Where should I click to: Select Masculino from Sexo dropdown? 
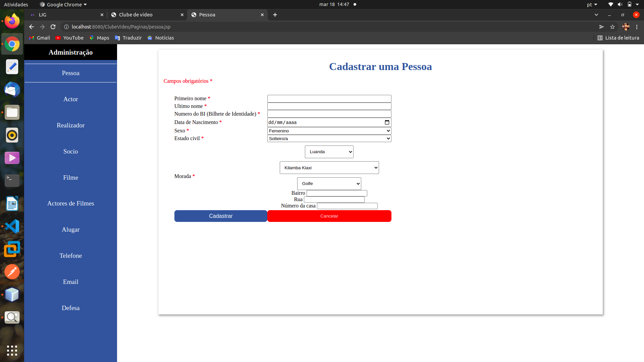pyautogui.click(x=329, y=131)
